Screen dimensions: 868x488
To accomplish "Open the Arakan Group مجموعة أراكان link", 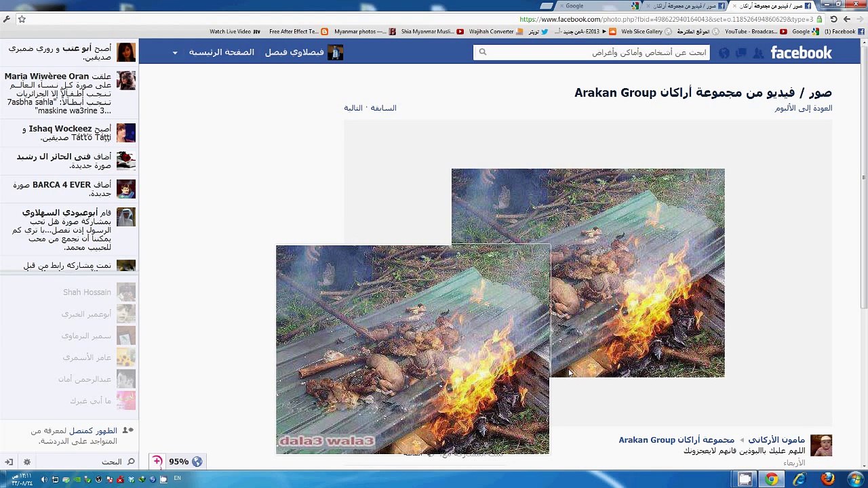I will (x=676, y=440).
